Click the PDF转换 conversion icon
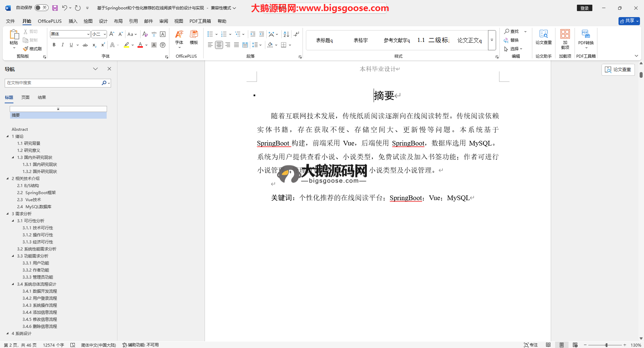This screenshot has height=348, width=644. point(586,37)
